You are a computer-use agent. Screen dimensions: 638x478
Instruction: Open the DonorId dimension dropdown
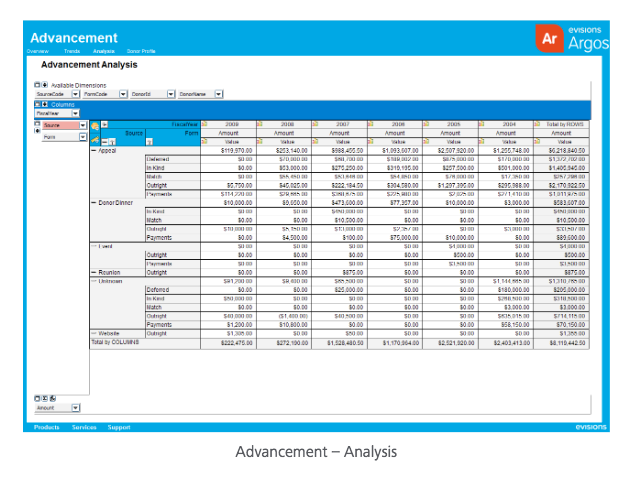171,94
